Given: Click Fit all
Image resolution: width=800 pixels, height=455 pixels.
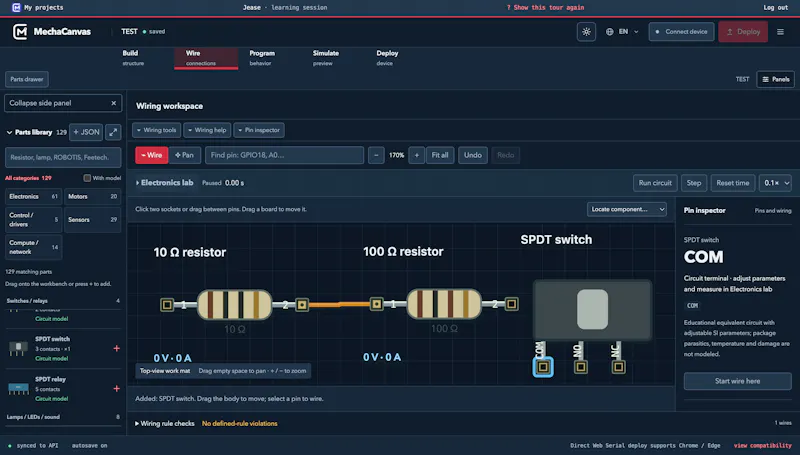Looking at the screenshot, I should pyautogui.click(x=440, y=155).
